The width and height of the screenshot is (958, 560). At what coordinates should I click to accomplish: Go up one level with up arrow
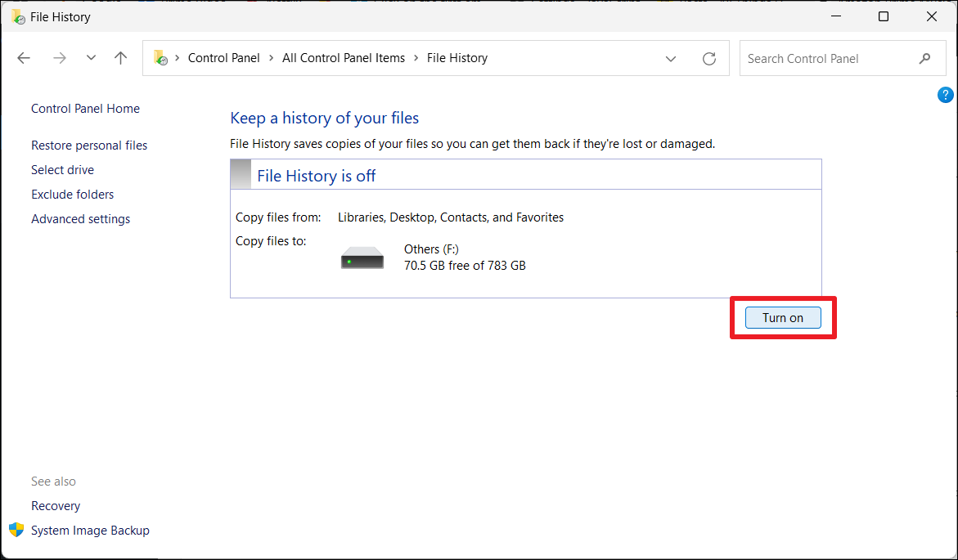[121, 58]
